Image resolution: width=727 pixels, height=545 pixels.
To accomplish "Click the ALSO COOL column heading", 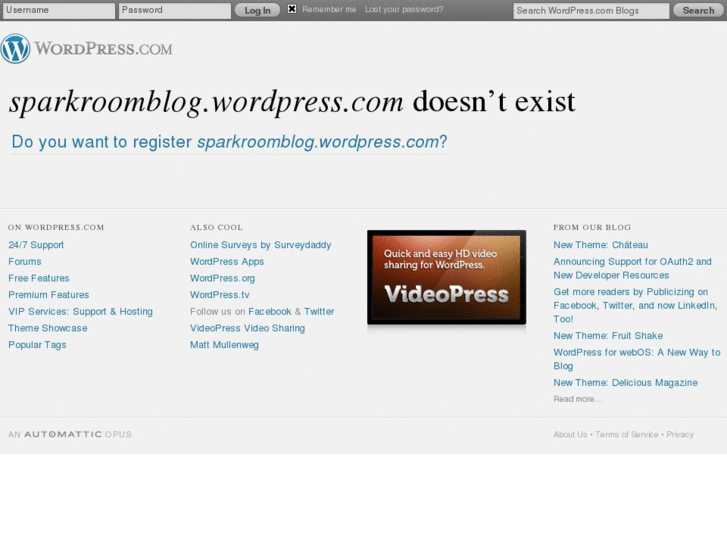I will click(217, 227).
